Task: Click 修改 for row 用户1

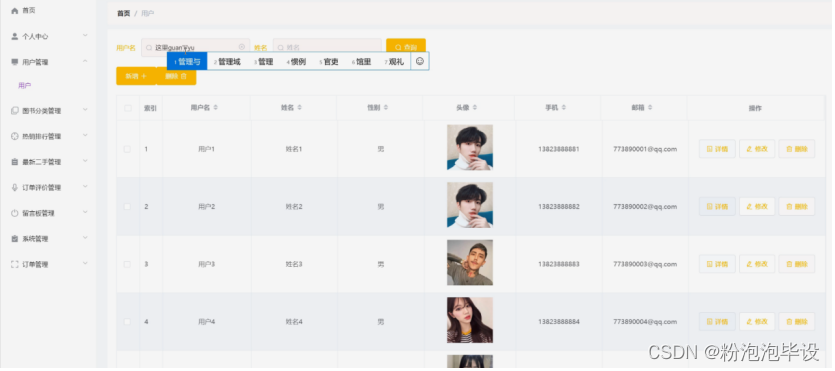Action: (x=757, y=149)
